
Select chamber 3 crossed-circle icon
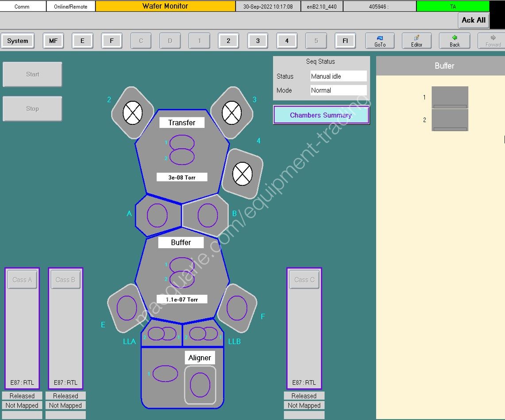pyautogui.click(x=231, y=113)
